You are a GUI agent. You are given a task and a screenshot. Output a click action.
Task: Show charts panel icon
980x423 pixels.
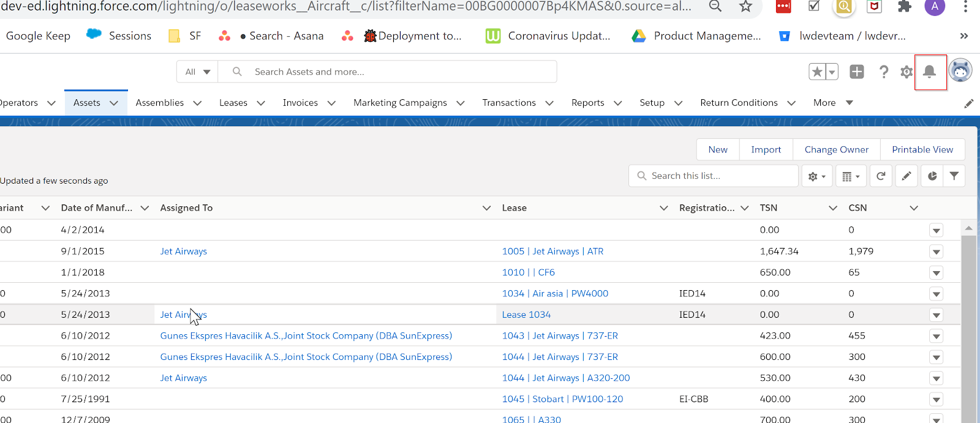pyautogui.click(x=932, y=176)
